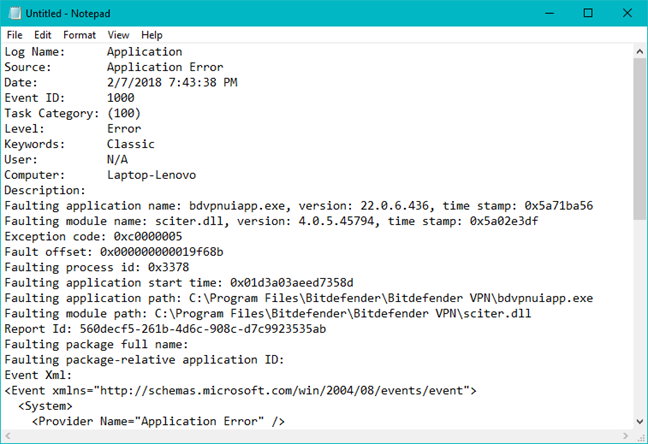The height and width of the screenshot is (444, 648).
Task: Click the Task Category value "(100)"
Action: coord(124,113)
